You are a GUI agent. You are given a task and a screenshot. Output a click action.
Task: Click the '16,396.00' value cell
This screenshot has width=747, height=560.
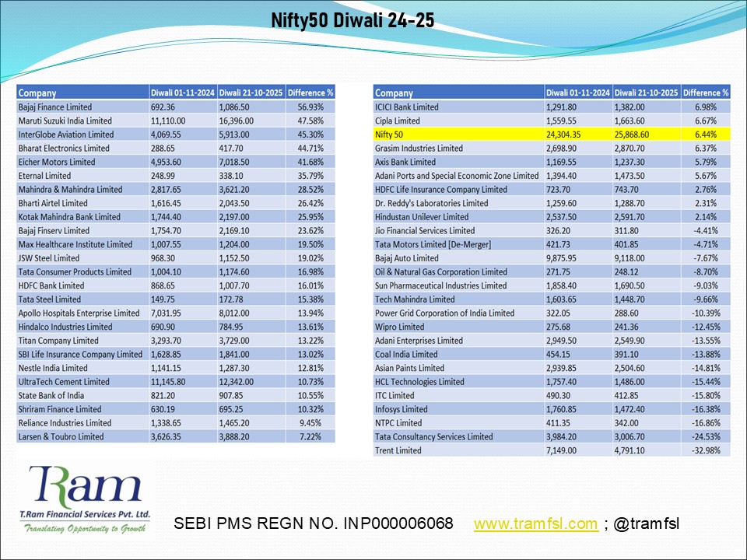(251, 121)
